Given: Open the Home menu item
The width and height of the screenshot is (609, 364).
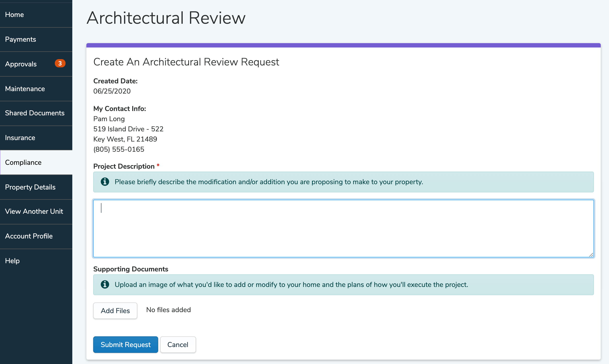Looking at the screenshot, I should pos(15,15).
